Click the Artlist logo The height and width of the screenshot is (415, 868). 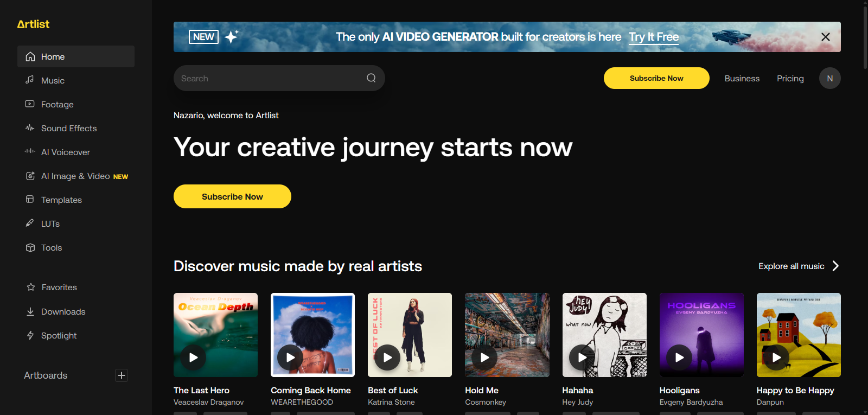[33, 24]
